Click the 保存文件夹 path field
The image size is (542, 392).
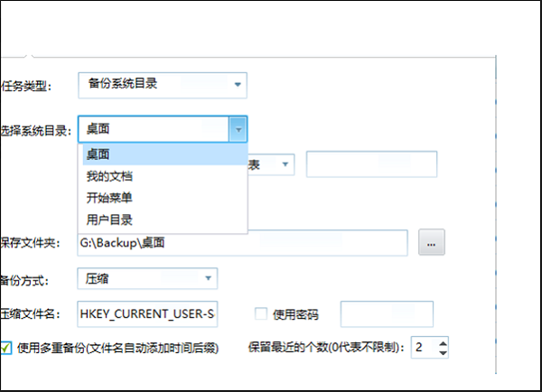click(x=242, y=242)
